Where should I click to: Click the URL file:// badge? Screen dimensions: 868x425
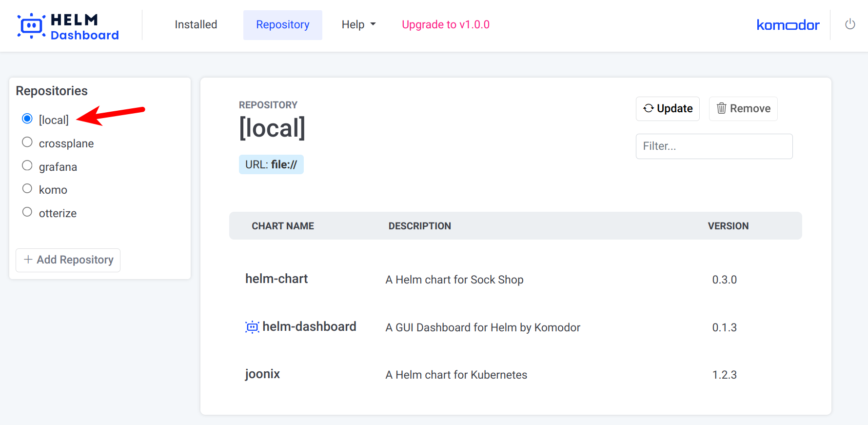pos(271,164)
